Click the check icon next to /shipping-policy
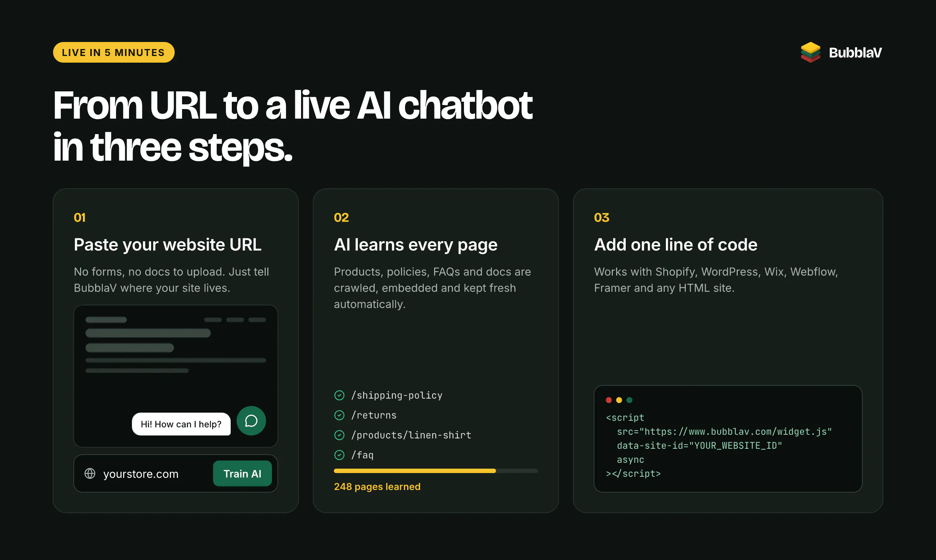This screenshot has height=560, width=936. point(339,395)
